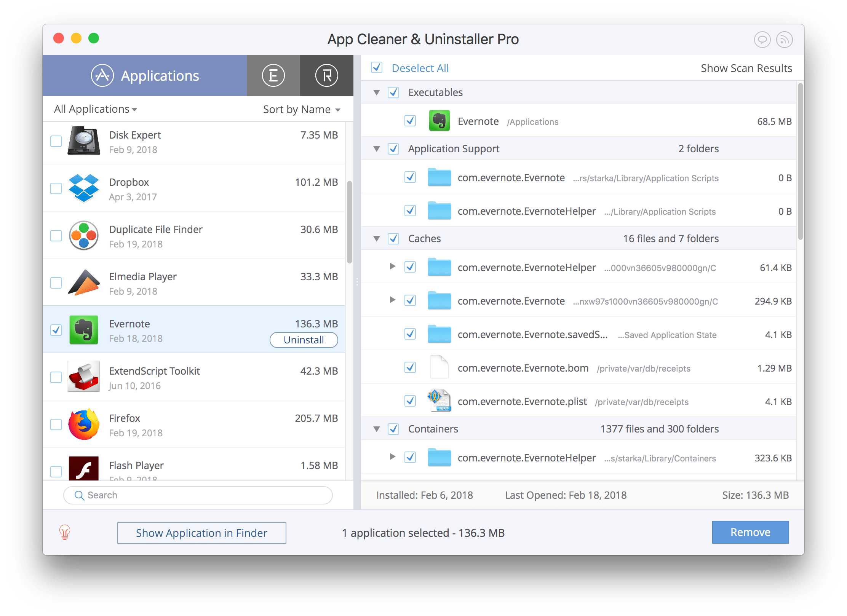Select the Disk Expert application icon
Image resolution: width=847 pixels, height=616 pixels.
[84, 143]
